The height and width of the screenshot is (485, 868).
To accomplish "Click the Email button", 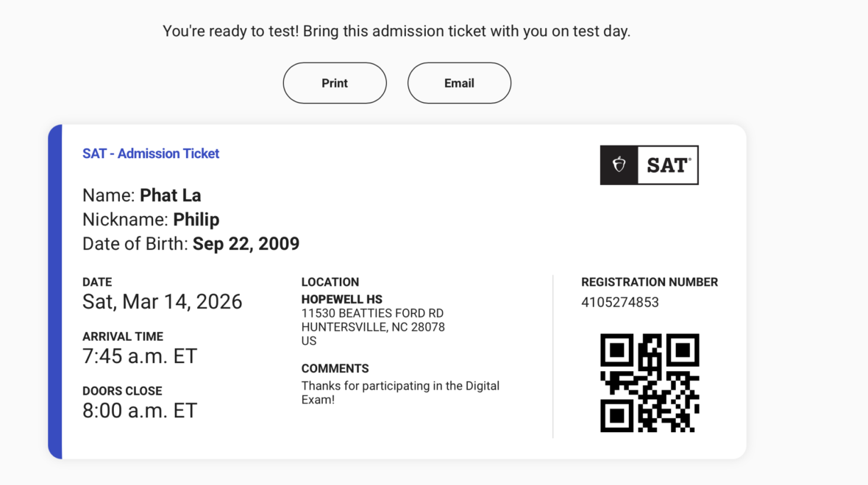I will [x=459, y=83].
